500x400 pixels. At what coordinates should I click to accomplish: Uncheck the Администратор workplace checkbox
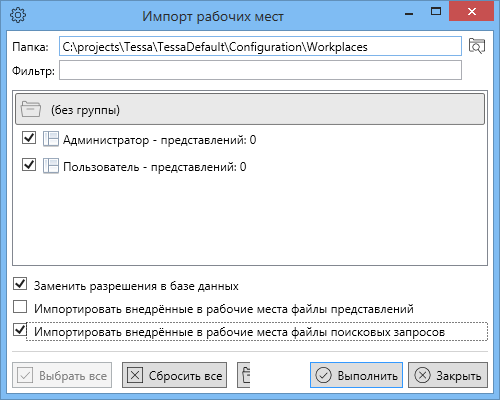[29, 137]
